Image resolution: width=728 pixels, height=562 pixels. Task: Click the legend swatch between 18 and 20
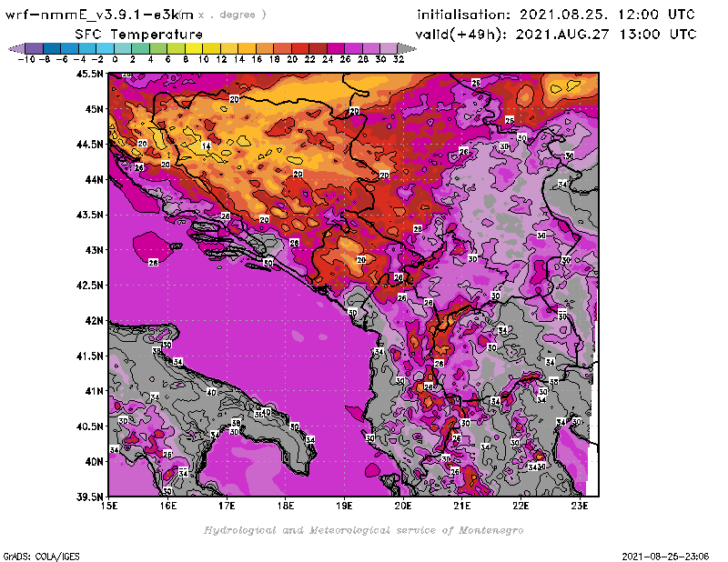pos(282,48)
